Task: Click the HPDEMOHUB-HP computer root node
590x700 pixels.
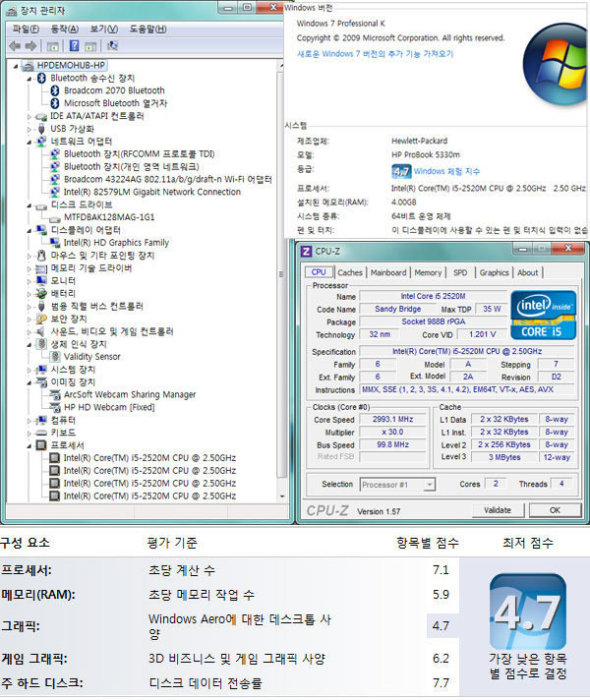Action: pos(71,65)
